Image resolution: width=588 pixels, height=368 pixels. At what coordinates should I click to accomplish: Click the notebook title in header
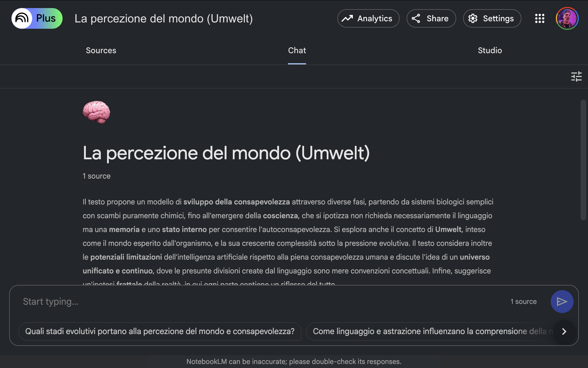coord(164,19)
